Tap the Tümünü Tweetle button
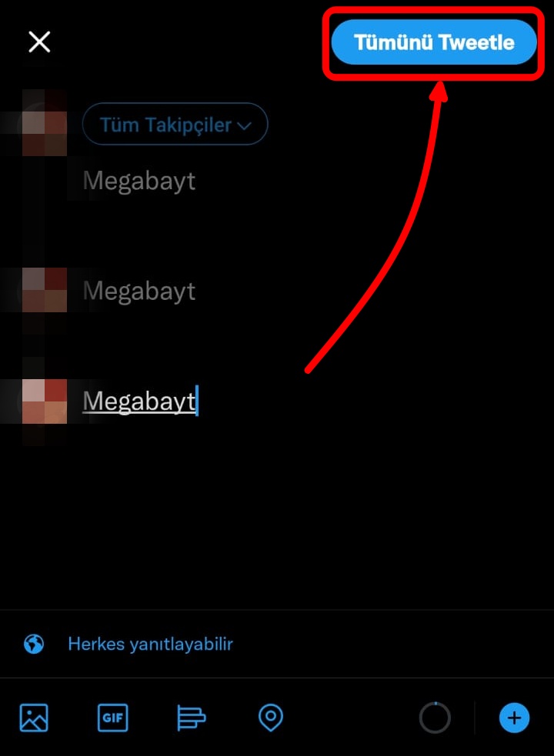The width and height of the screenshot is (554, 756). coord(434,42)
